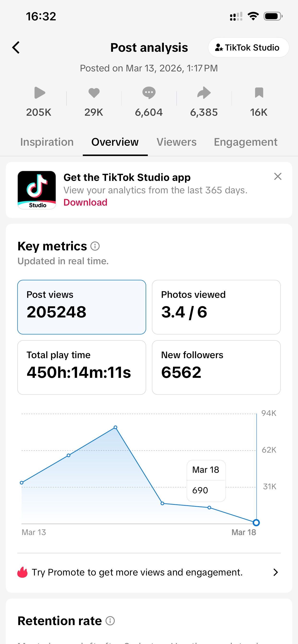Tap the play views icon
Viewport: 298px width, 644px height.
coord(40,93)
